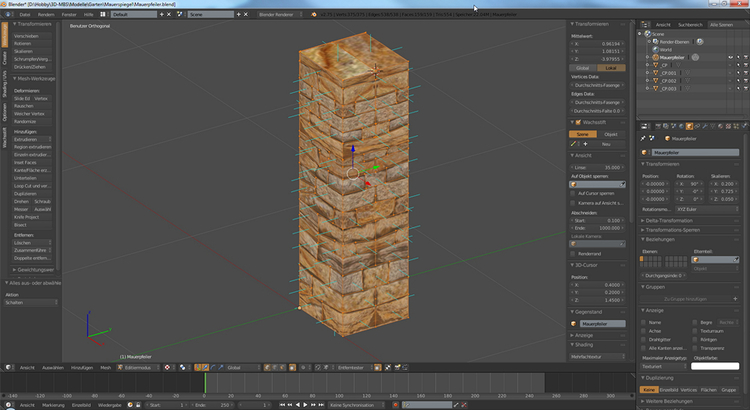Enable the Röntgen checkbox
750x410 pixels.
pyautogui.click(x=695, y=340)
